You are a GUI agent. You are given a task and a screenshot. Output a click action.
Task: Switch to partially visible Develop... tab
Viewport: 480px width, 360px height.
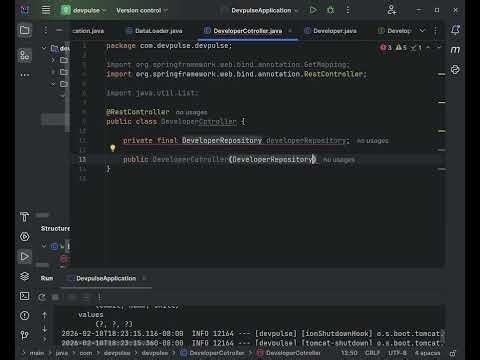coord(395,31)
